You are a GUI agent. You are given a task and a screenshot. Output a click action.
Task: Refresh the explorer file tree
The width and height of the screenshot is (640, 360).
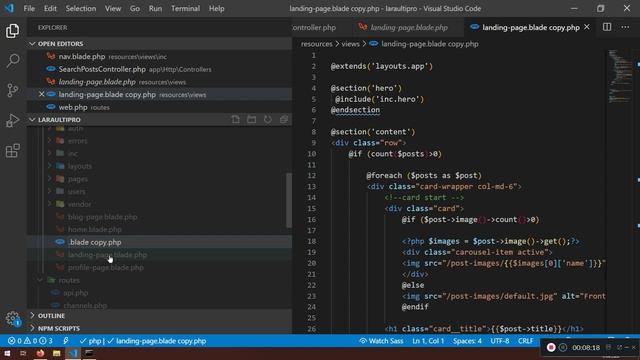(268, 120)
